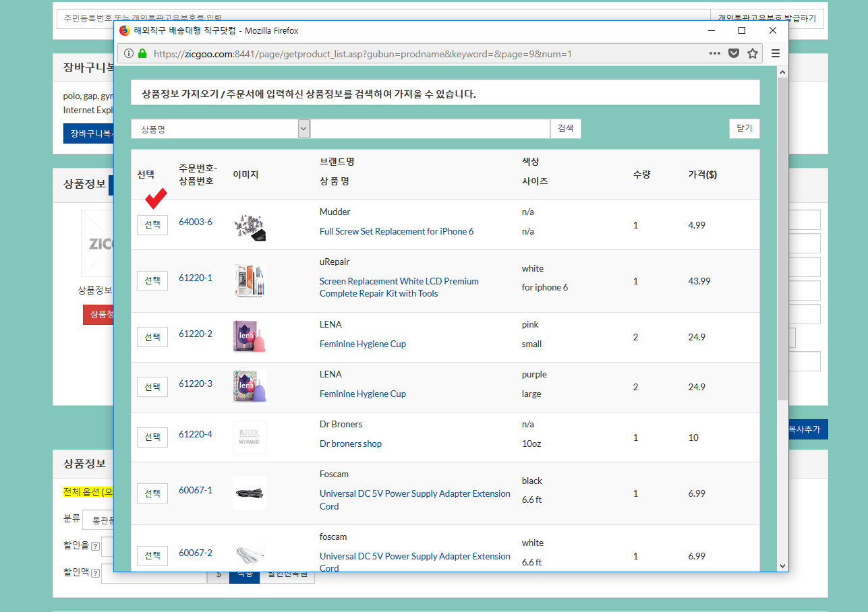Open Full Screw Set Replacement for iPhone 6 link
Image resolution: width=868 pixels, height=612 pixels.
pos(397,231)
